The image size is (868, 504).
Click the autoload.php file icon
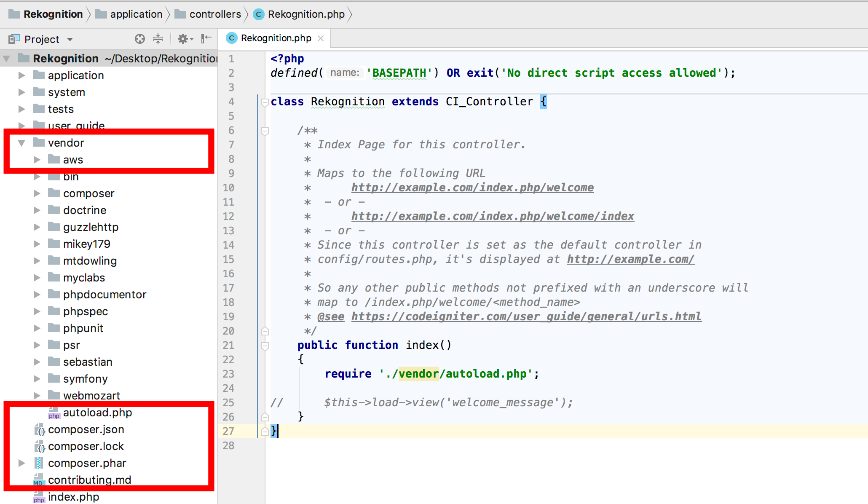tap(54, 413)
